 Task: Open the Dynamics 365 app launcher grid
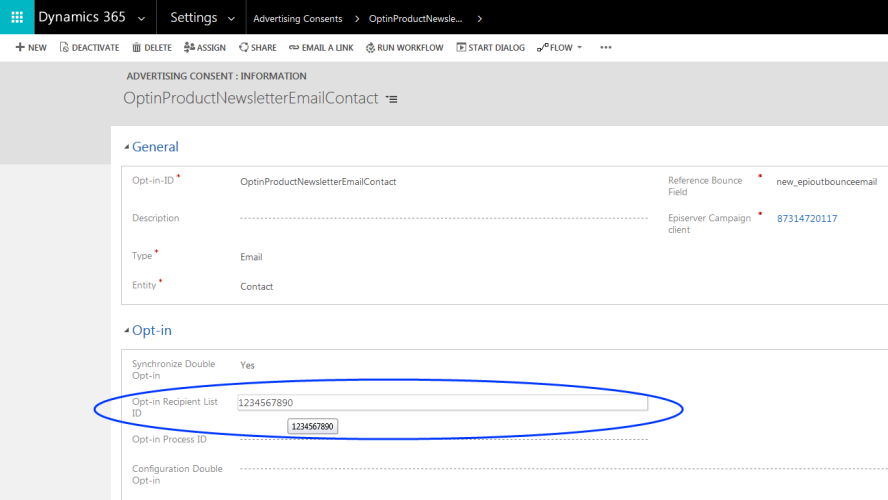point(17,17)
